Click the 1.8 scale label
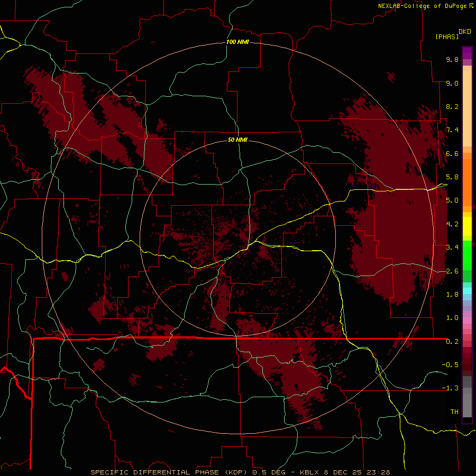Image resolution: width=476 pixels, height=476 pixels. [x=452, y=295]
